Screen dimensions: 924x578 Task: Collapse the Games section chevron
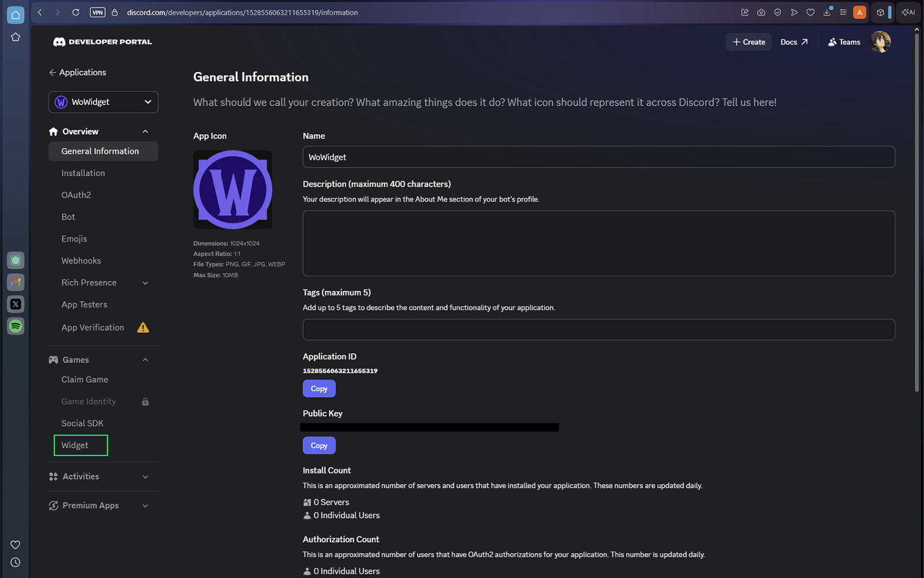click(x=146, y=360)
